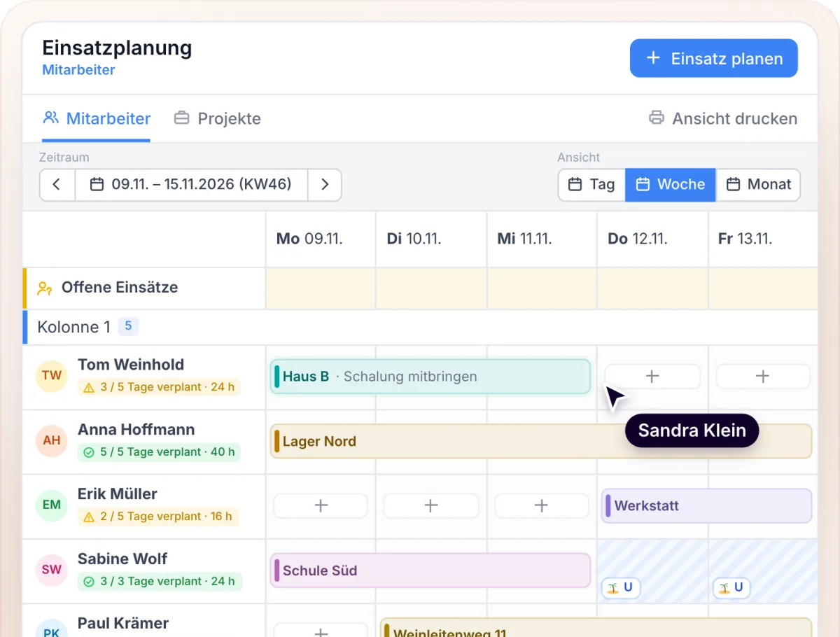Screen dimensions: 840x637
Task: Open the Mitarbeiter tab
Action: coord(97,119)
